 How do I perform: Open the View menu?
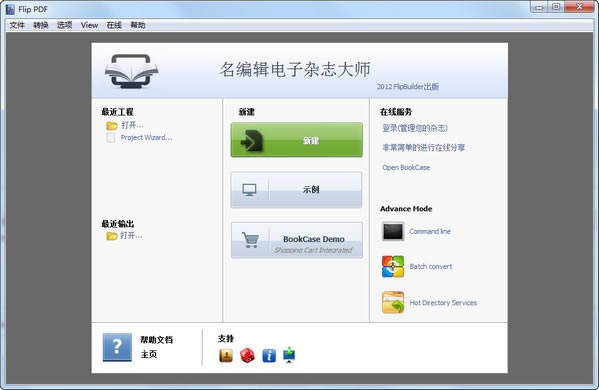coord(89,25)
